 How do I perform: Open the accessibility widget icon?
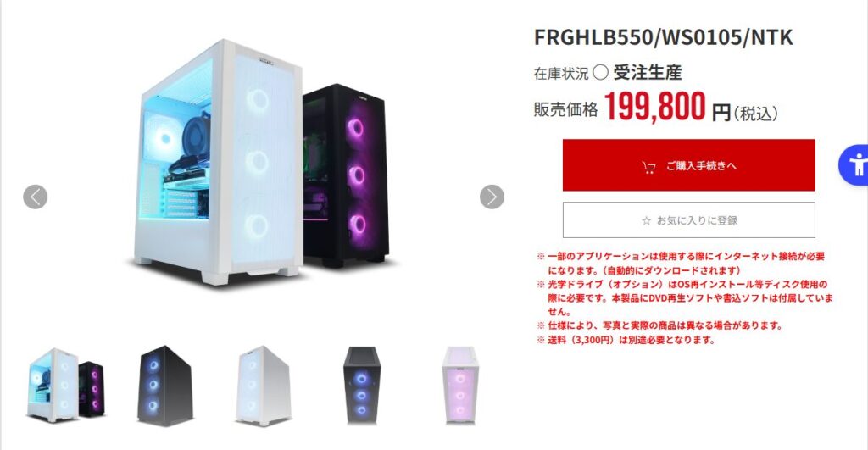[x=855, y=164]
